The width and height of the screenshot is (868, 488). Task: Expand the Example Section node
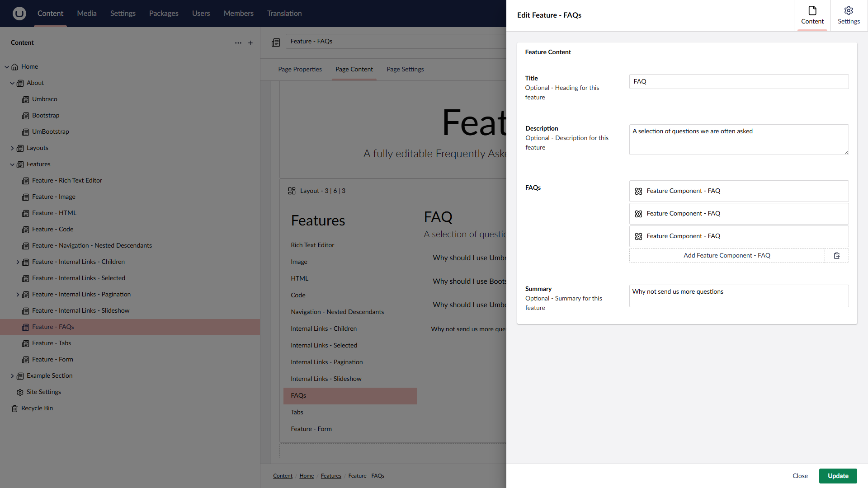(12, 376)
